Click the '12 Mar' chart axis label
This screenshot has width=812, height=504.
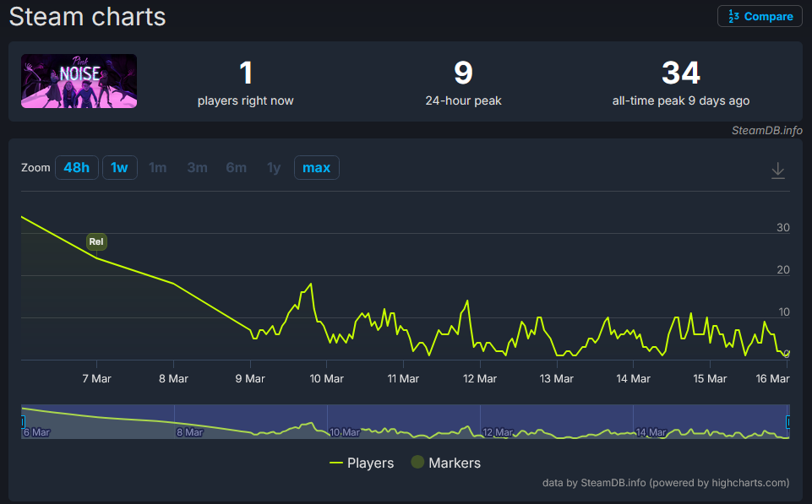coord(480,379)
